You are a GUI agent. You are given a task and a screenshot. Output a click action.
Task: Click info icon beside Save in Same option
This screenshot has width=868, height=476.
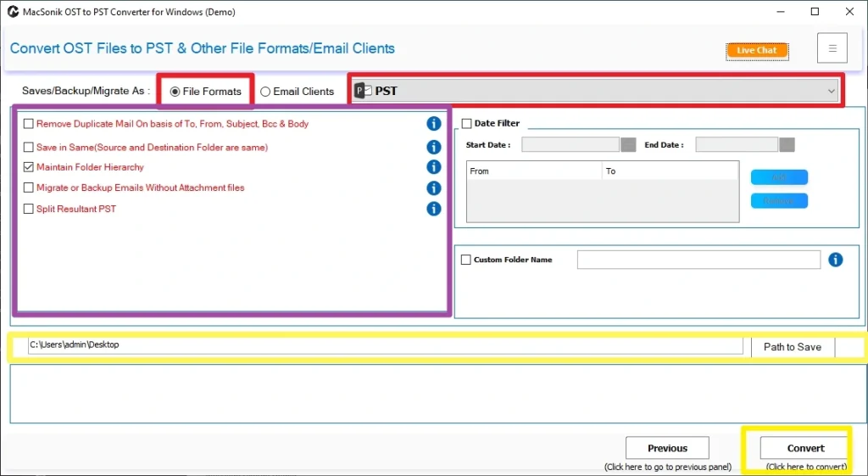point(434,147)
